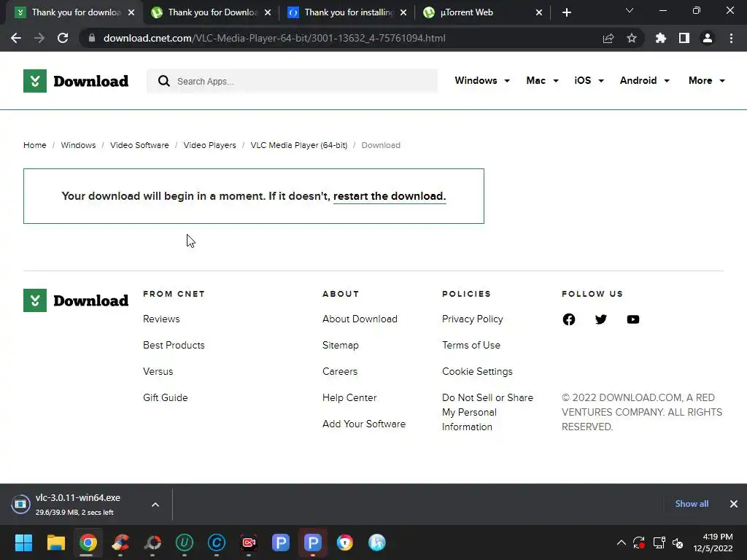Screen dimensions: 747x560
Task: Click the search magnifier icon
Action: click(164, 81)
